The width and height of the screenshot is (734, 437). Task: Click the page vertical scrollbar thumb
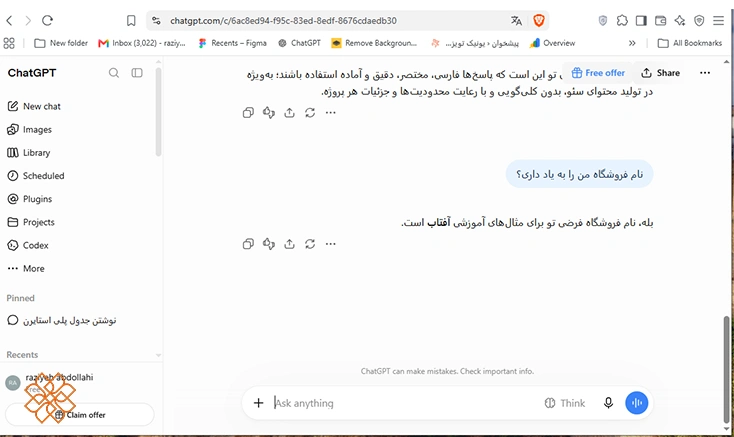727,370
